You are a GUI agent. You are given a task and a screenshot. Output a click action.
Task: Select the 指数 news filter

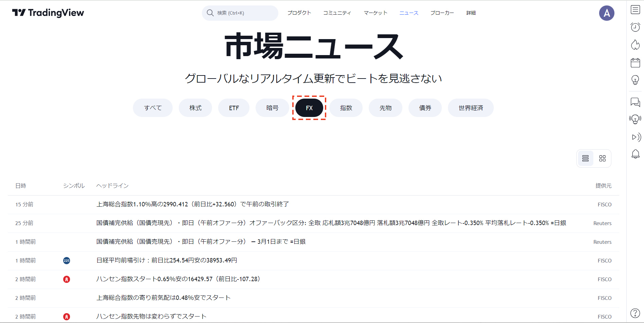click(x=346, y=108)
